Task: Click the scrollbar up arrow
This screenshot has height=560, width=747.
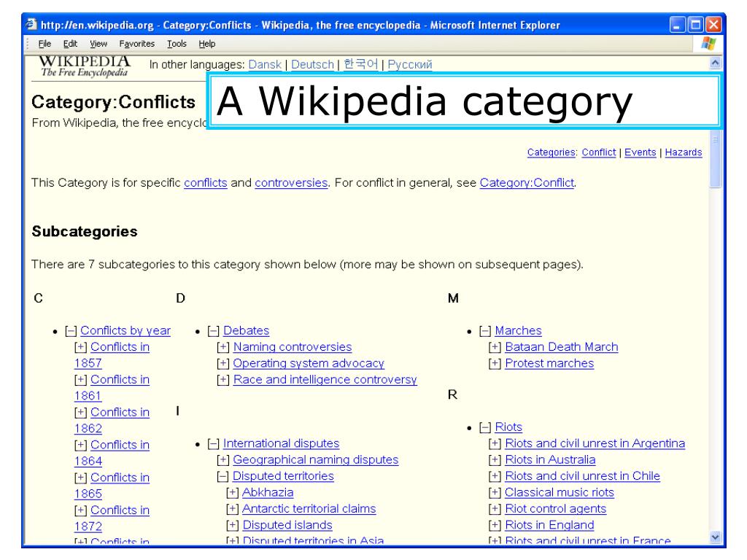Action: (715, 63)
